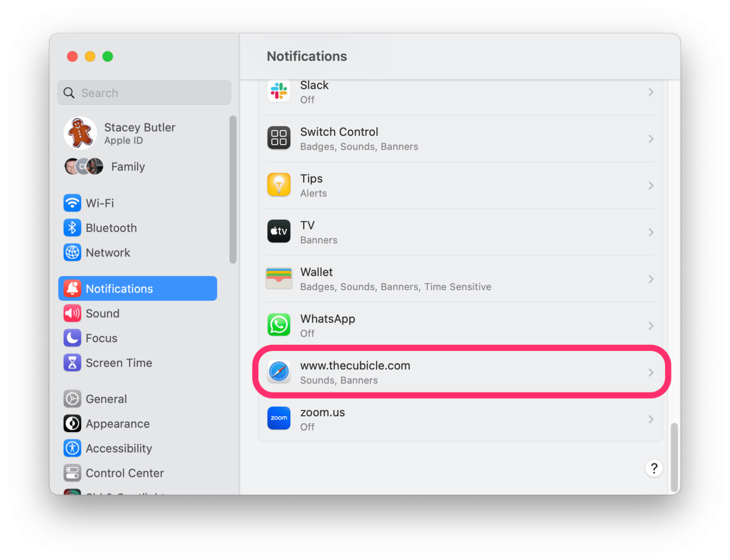730x560 pixels.
Task: Select Appearance in the sidebar
Action: point(138,424)
